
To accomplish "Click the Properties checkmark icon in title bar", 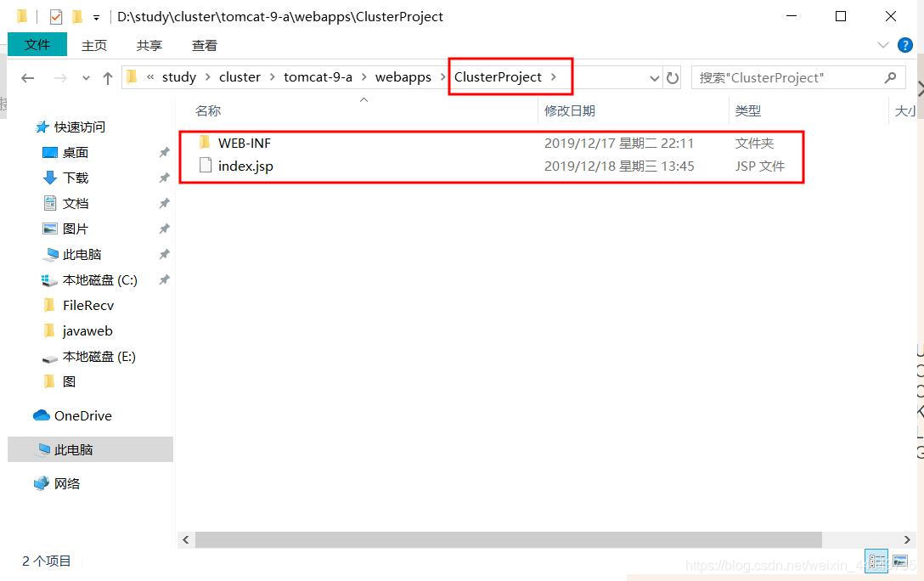I will pos(56,17).
